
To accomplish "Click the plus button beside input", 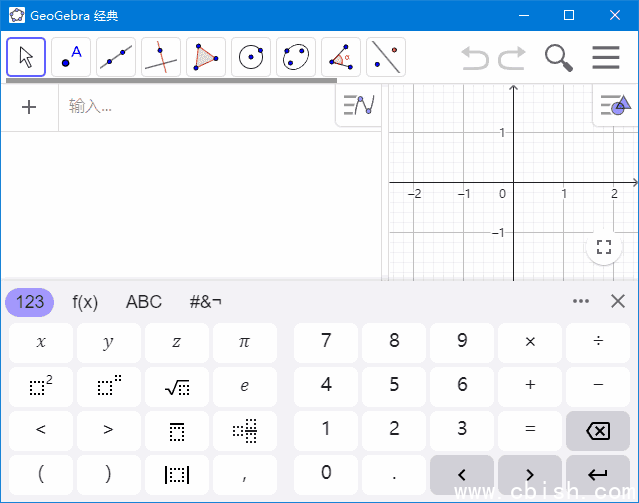I will click(29, 107).
